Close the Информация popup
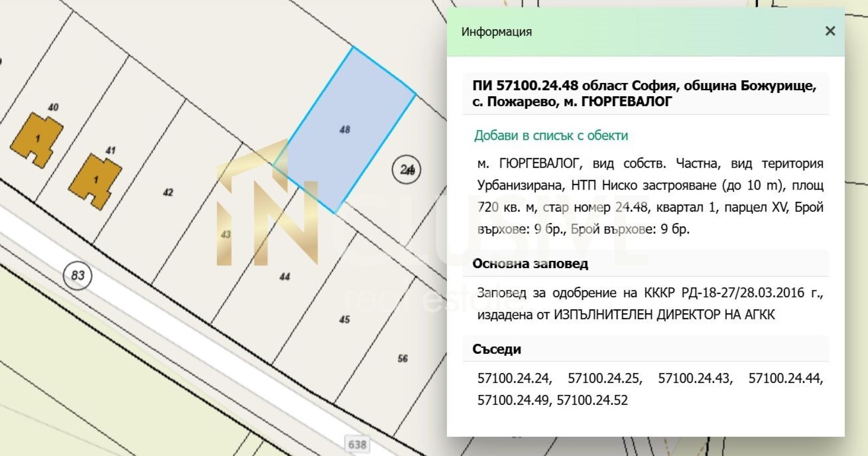 (x=830, y=31)
